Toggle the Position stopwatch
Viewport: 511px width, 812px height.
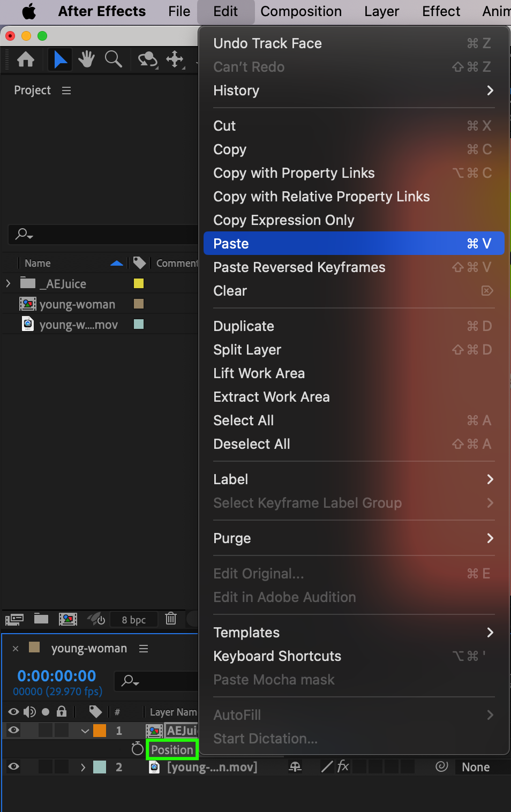138,749
